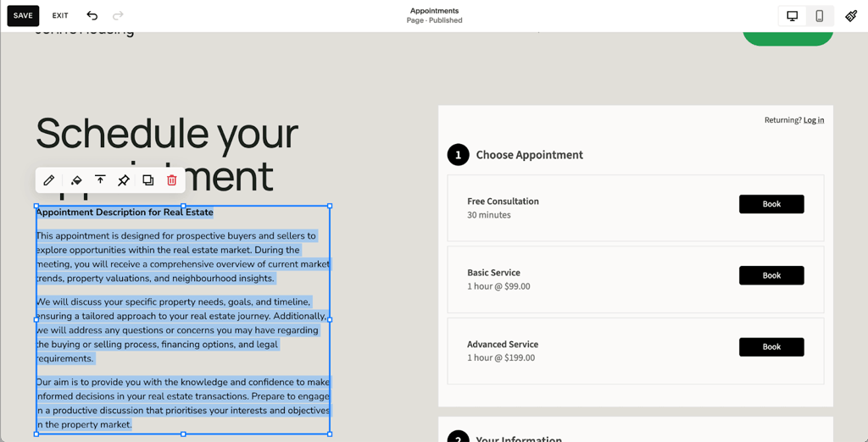Book the Free Consultation appointment

coord(771,204)
